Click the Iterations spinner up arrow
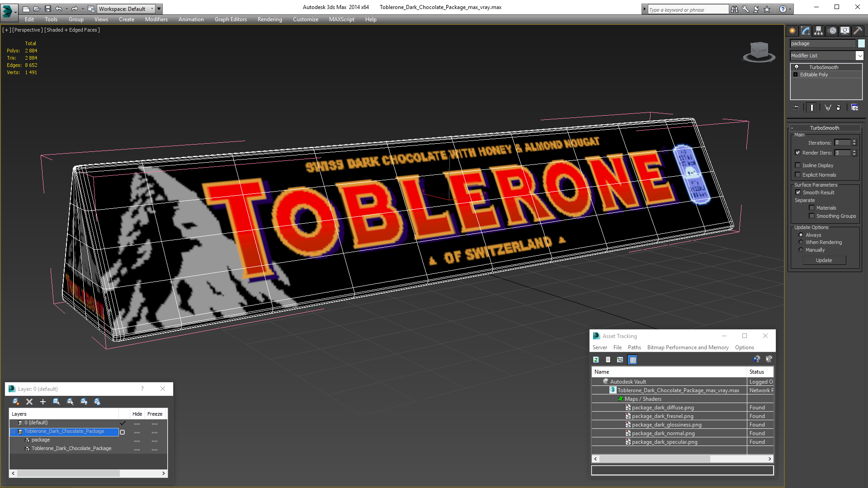Image resolution: width=868 pixels, height=488 pixels. [x=854, y=141]
